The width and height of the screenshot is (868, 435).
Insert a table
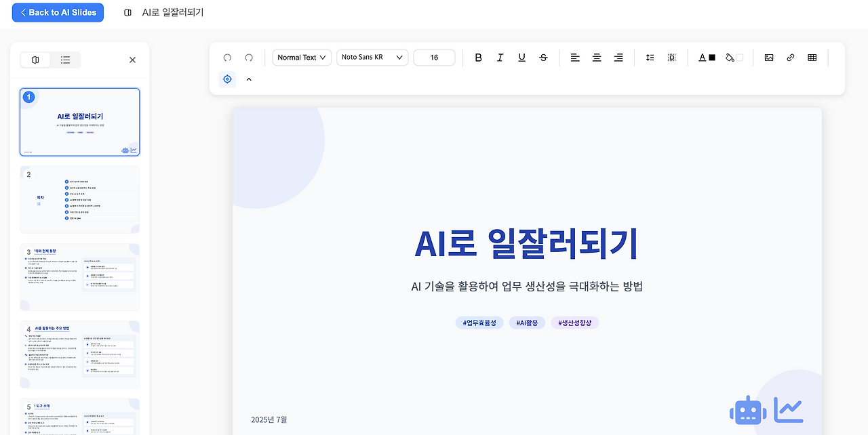pyautogui.click(x=812, y=58)
